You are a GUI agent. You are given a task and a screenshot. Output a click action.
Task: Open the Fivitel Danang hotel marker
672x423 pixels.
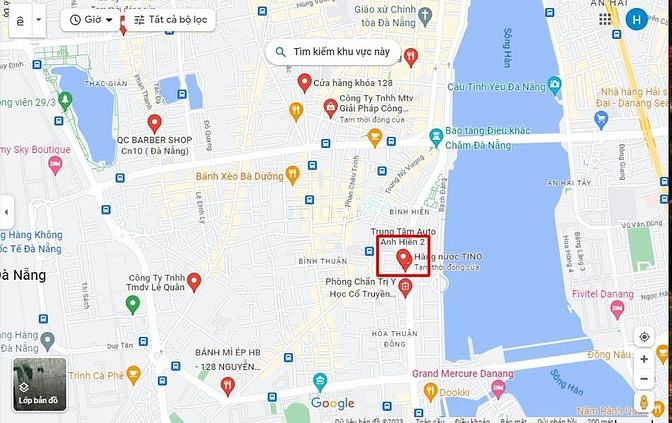(x=617, y=310)
